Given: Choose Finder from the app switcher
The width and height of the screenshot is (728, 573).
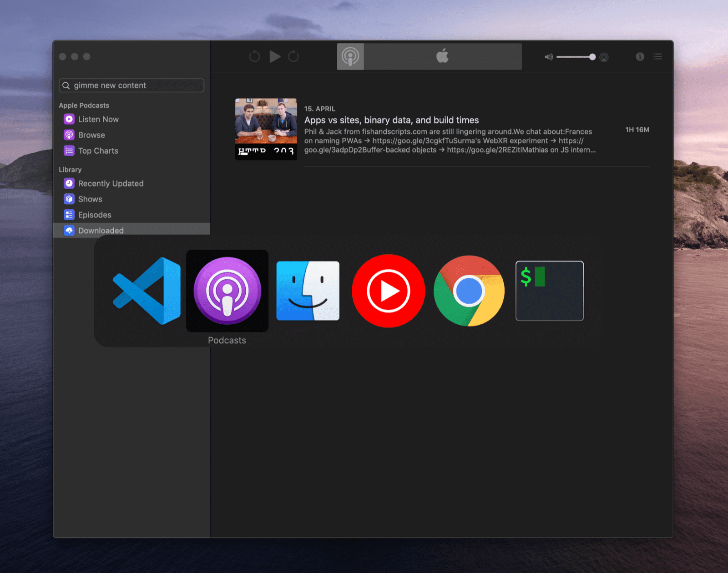Looking at the screenshot, I should [308, 291].
